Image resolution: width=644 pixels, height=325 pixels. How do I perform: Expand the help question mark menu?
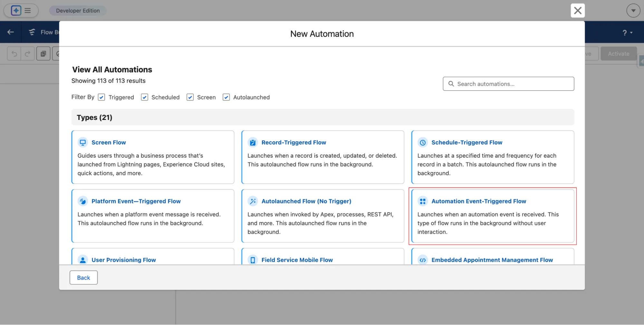627,33
